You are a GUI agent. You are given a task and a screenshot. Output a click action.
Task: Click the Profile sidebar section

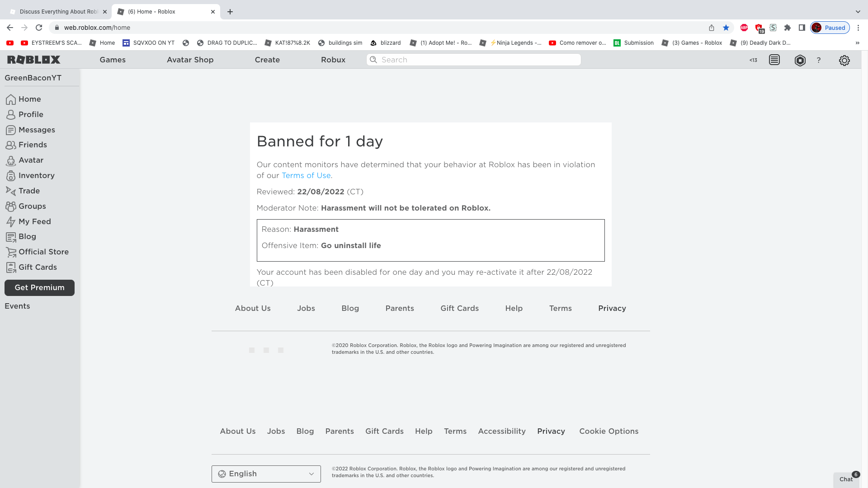pos(30,114)
